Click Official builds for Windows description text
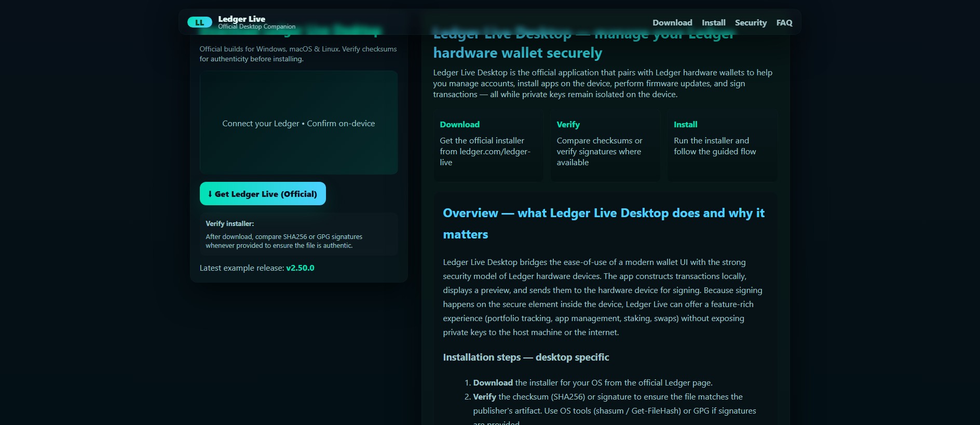980x425 pixels. pyautogui.click(x=298, y=54)
